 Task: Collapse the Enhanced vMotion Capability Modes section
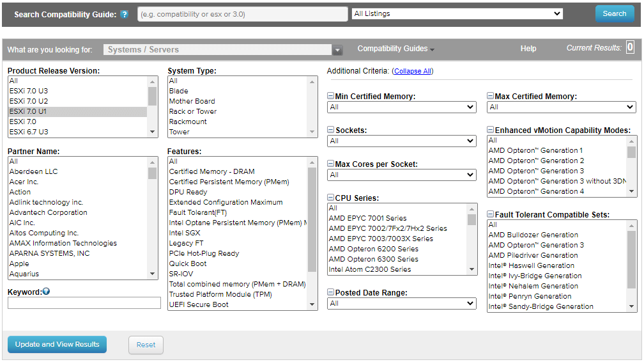pos(490,130)
